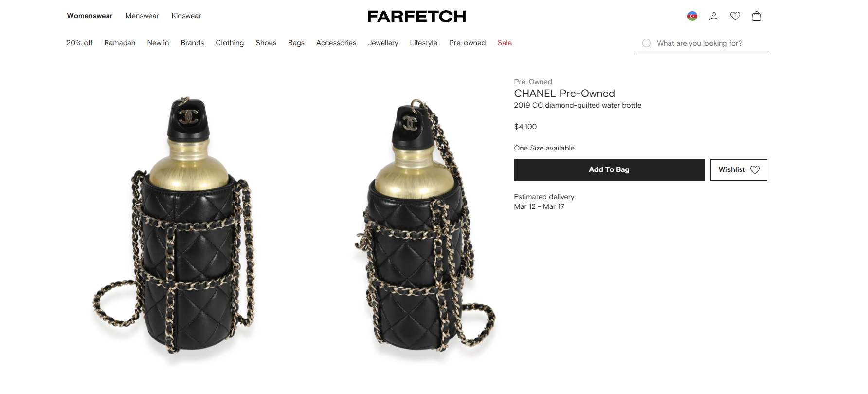Click the FARFETCH logo
Viewport: 868px width, 394px height.
pyautogui.click(x=416, y=17)
